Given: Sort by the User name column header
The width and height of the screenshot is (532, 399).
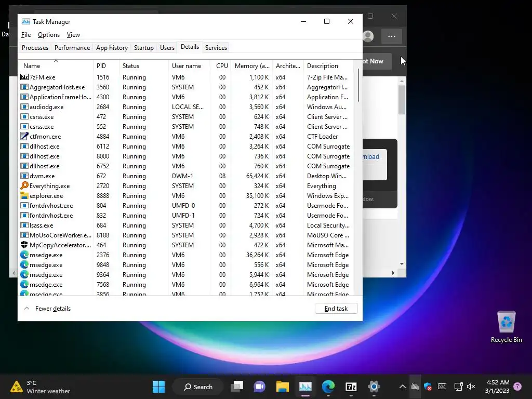Looking at the screenshot, I should point(189,65).
